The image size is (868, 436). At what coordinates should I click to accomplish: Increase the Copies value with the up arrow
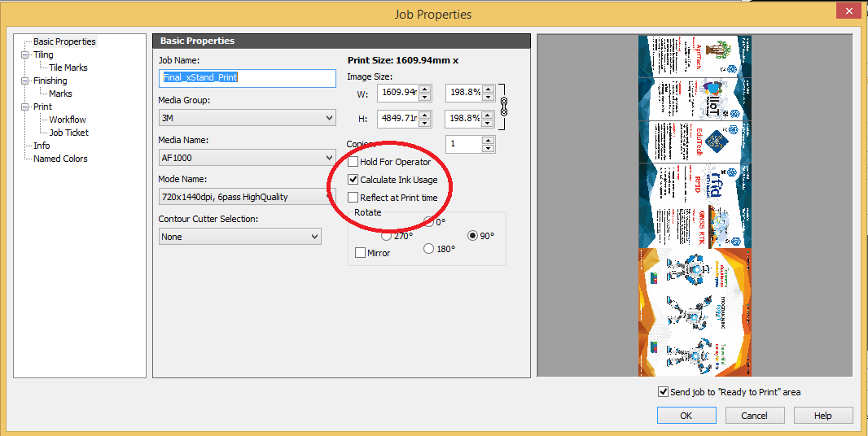pyautogui.click(x=488, y=140)
